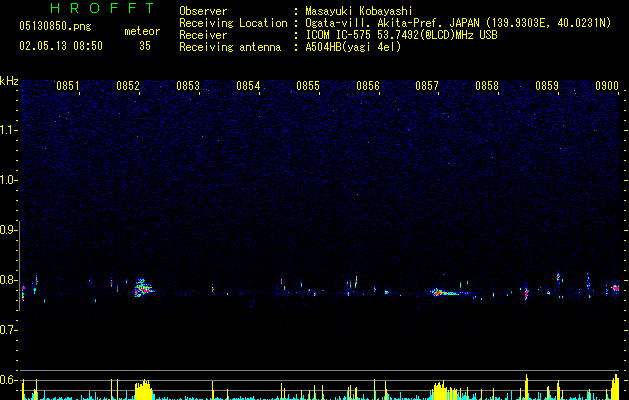The image size is (629, 400).
Task: Click observer name Masayuki Kobayashi
Action: (359, 11)
